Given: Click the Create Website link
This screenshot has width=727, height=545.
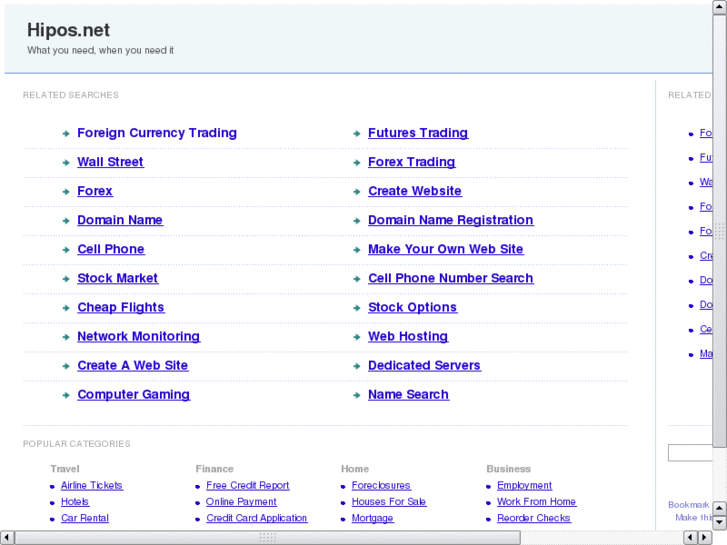Looking at the screenshot, I should click(415, 191).
